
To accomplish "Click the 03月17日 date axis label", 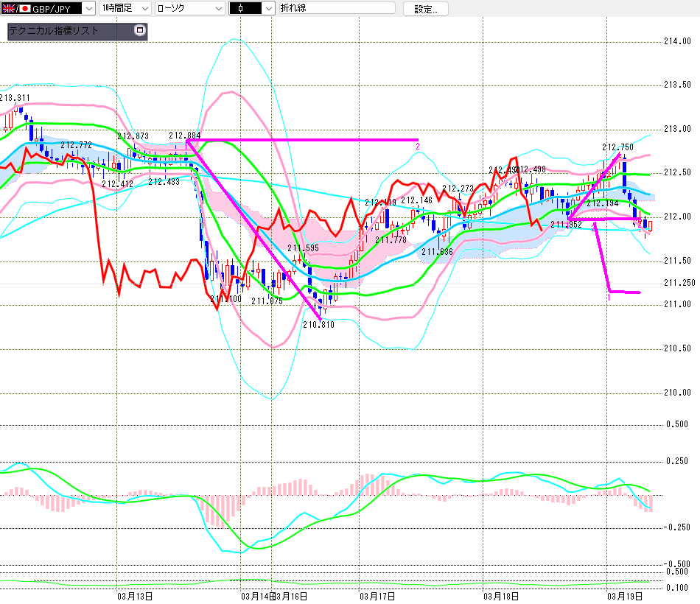I will (x=377, y=595).
